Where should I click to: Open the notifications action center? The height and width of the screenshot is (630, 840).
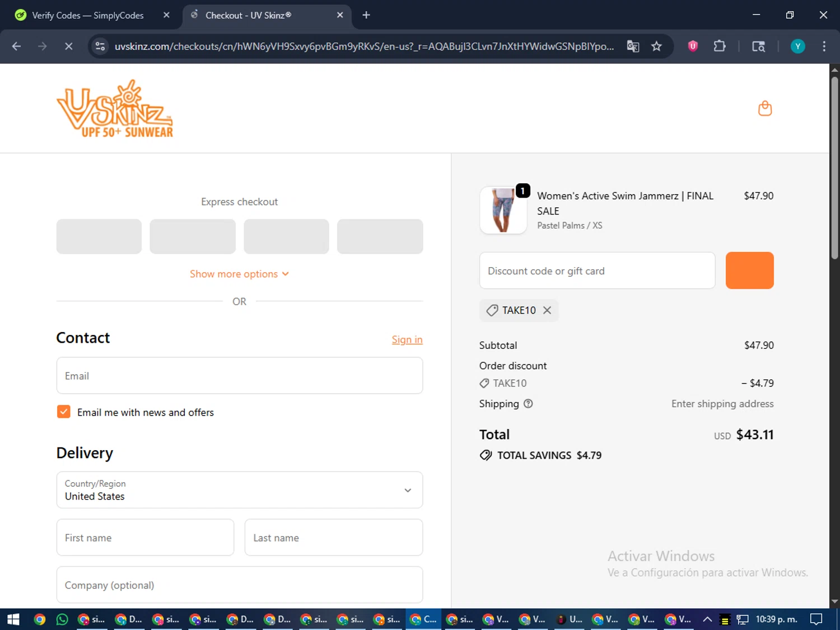coord(816,619)
